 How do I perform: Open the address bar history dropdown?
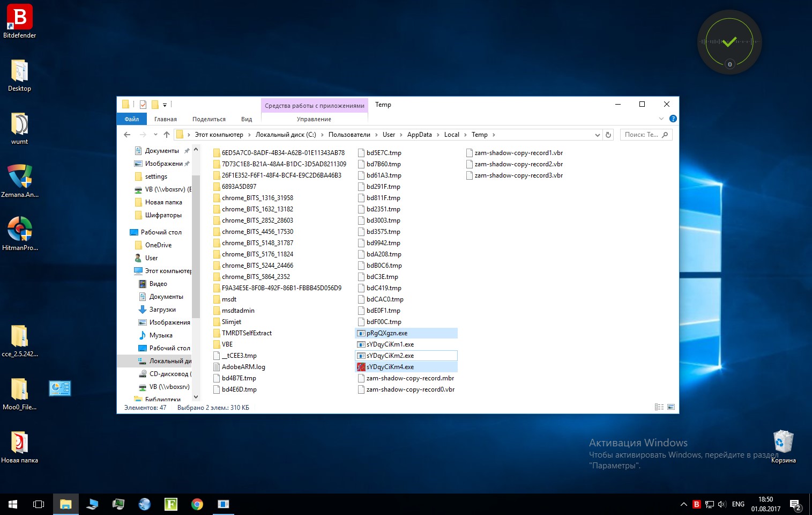click(597, 135)
